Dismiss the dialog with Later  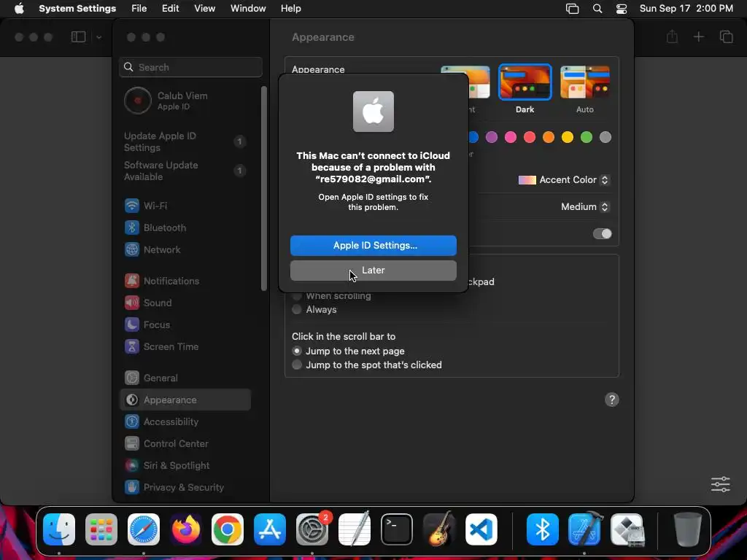click(x=373, y=271)
